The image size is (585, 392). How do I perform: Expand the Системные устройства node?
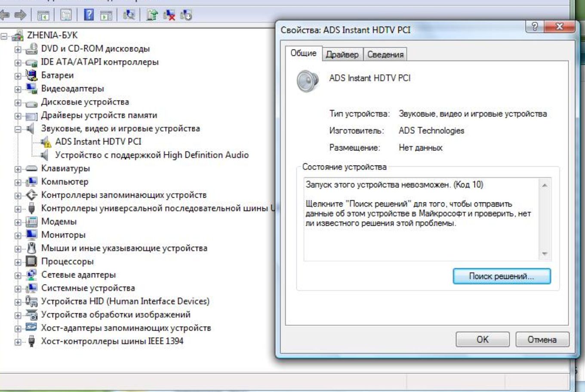pos(18,289)
